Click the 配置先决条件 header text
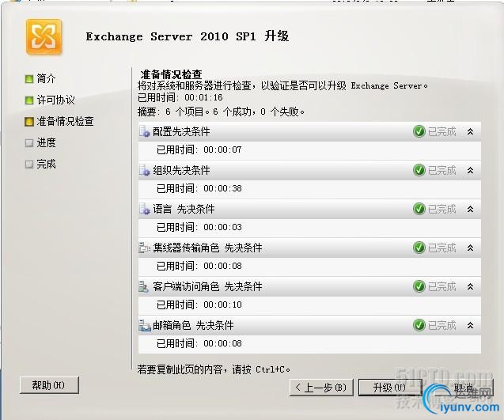Image resolution: width=504 pixels, height=420 pixels. [x=181, y=131]
